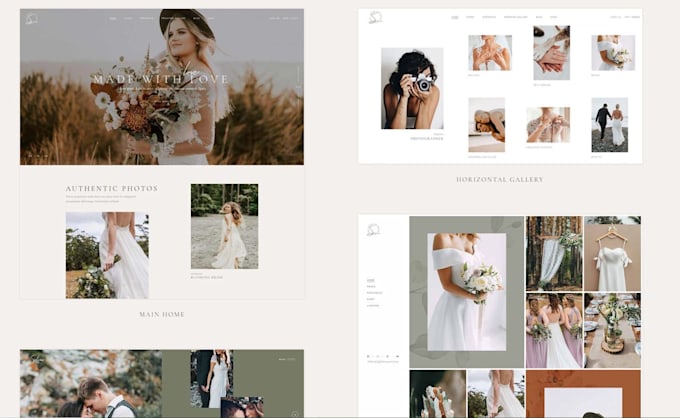Image resolution: width=680 pixels, height=418 pixels.
Task: Open the necklace-fastening photo in the gallery's lower row
Action: pos(548,125)
